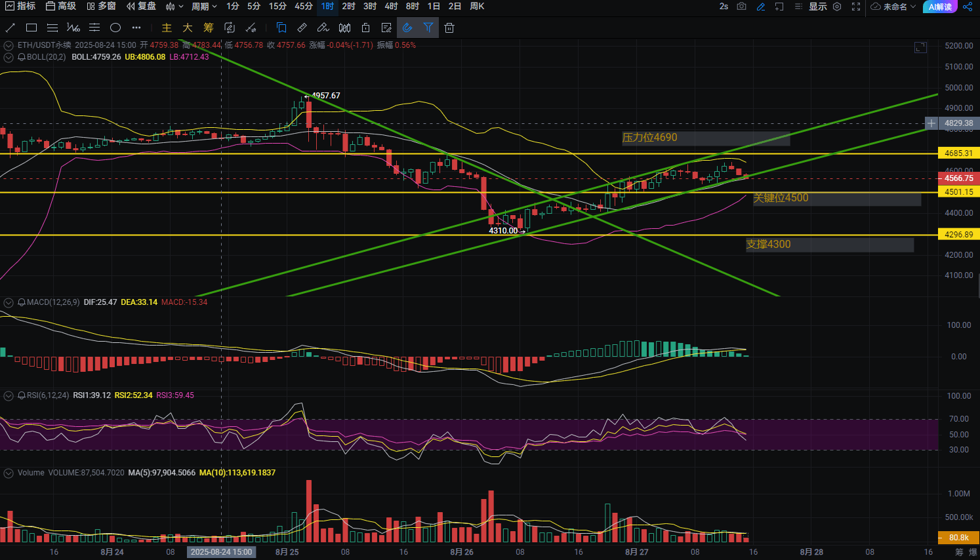980x560 pixels.
Task: Switch to the 周K weekly timeframe
Action: point(478,6)
